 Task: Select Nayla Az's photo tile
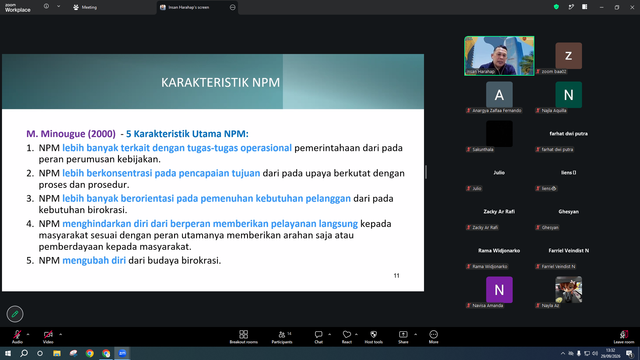pos(569,290)
